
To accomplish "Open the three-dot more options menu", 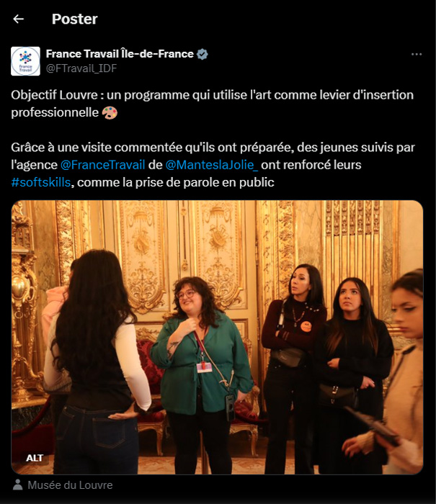I will pos(417,54).
